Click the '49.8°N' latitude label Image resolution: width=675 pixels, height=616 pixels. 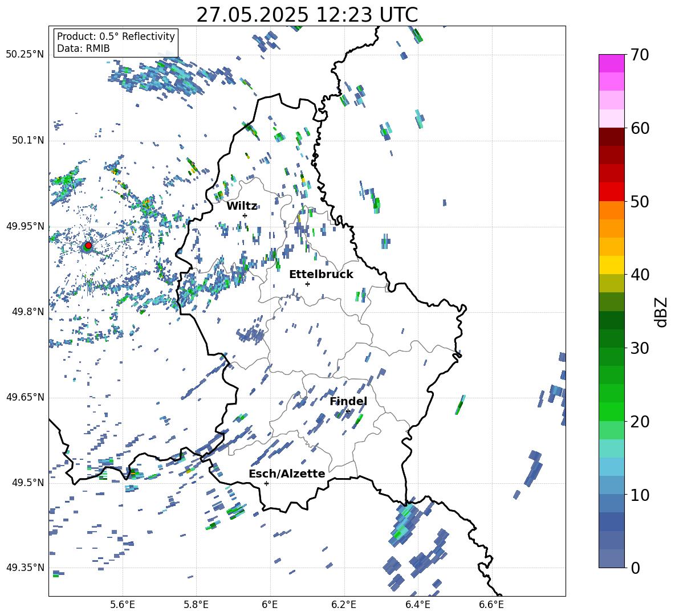[29, 311]
